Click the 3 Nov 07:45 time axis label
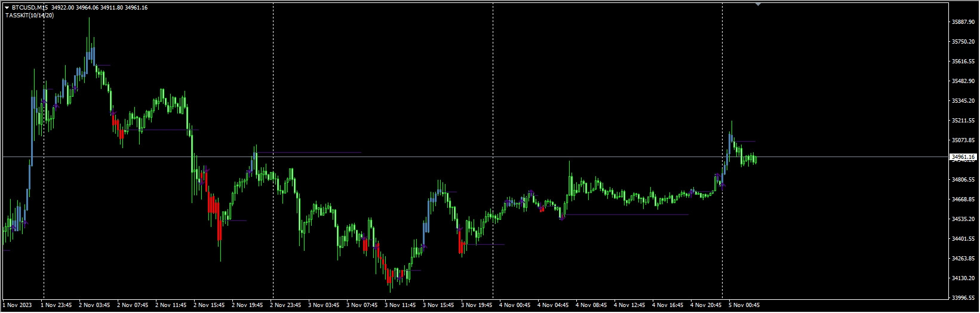The height and width of the screenshot is (313, 980). click(362, 305)
